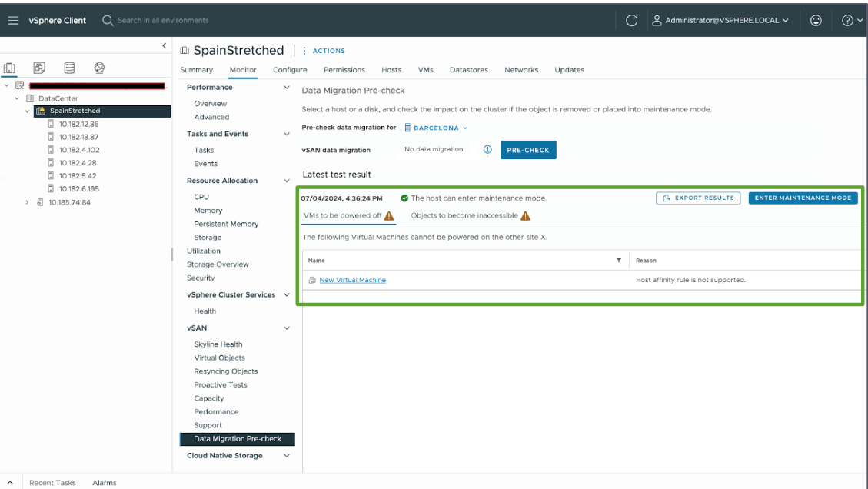Screen dimensions: 868x489
Task: Open Proactive Tests under vSAN
Action: 221,385
